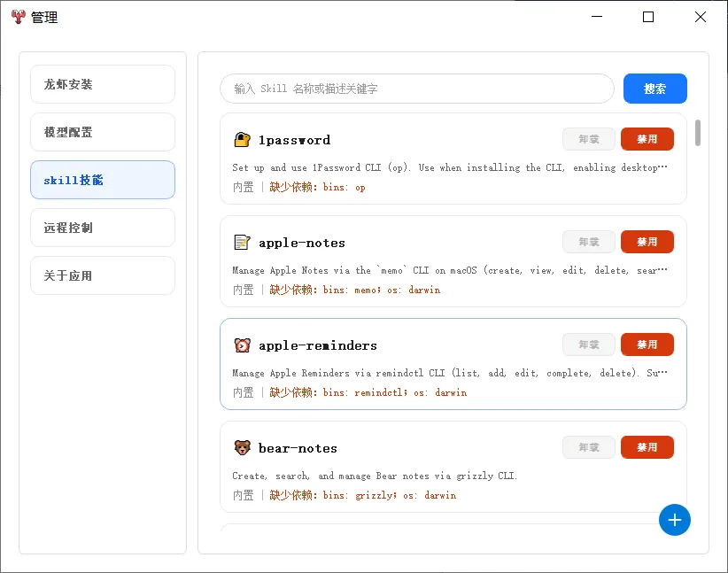
Task: Click 'bins: remindctl; os: darwin' warning
Action: (x=368, y=392)
